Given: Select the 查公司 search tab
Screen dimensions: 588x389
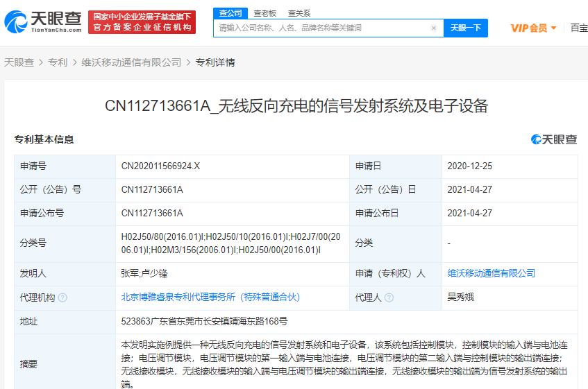Looking at the screenshot, I should tap(230, 13).
